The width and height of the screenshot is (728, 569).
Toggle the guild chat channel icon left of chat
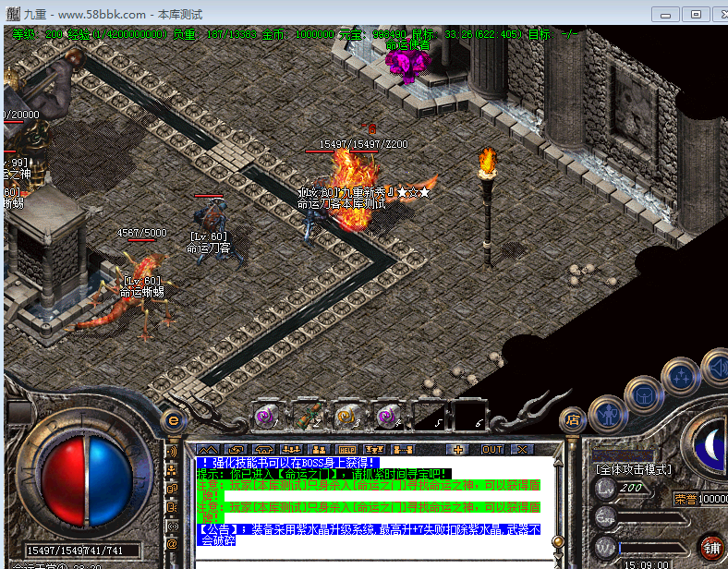(x=172, y=489)
